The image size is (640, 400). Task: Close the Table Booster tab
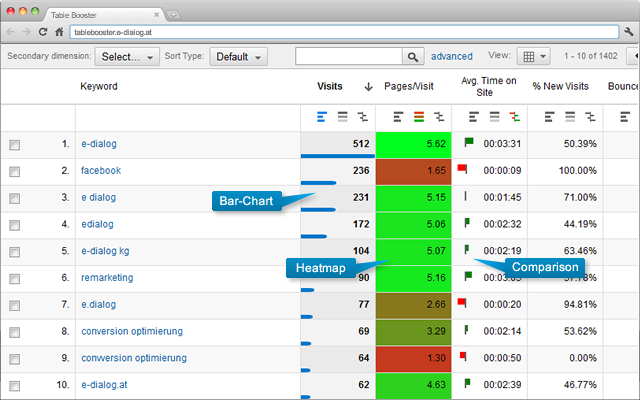tap(156, 15)
